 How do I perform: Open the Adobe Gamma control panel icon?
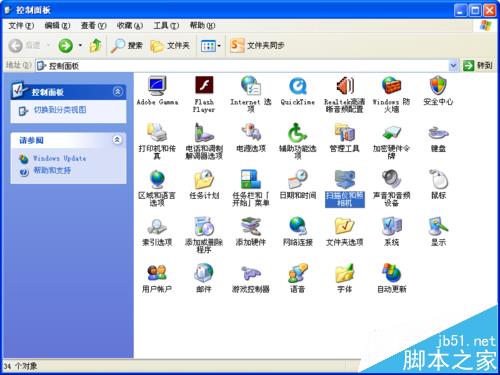tap(157, 86)
